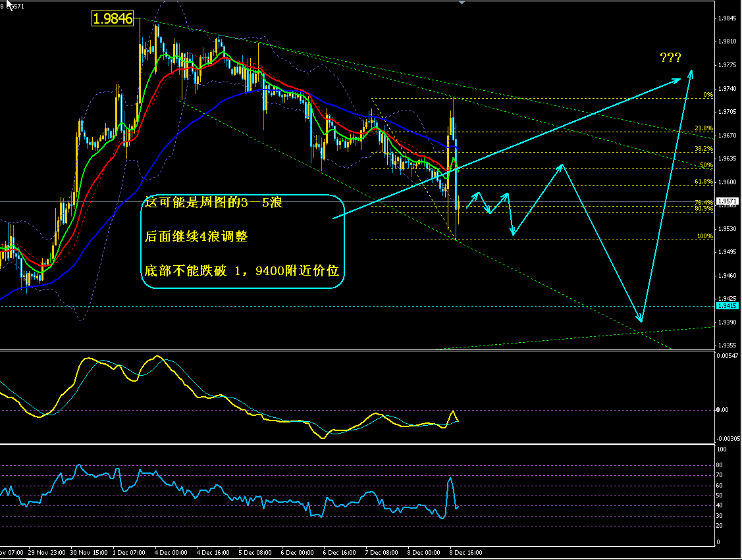Click the Fibonacci 80.9% level label
The height and width of the screenshot is (560, 742).
pos(704,209)
